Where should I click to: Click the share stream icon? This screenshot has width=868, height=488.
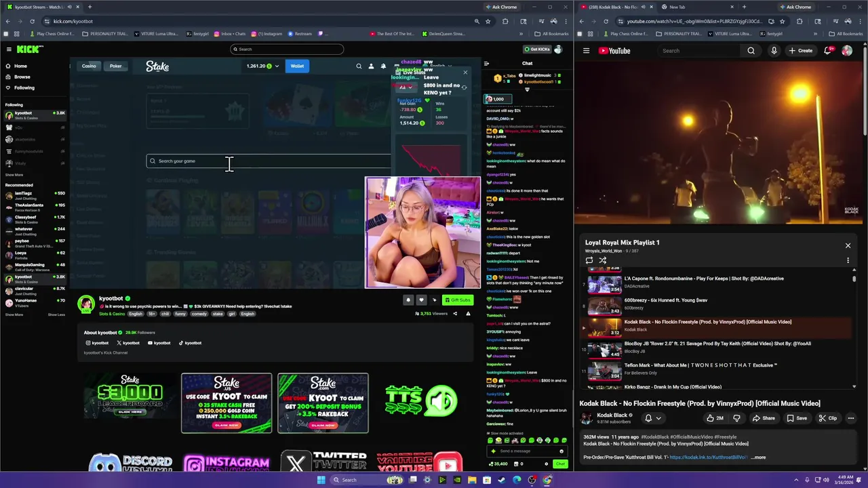click(x=455, y=314)
